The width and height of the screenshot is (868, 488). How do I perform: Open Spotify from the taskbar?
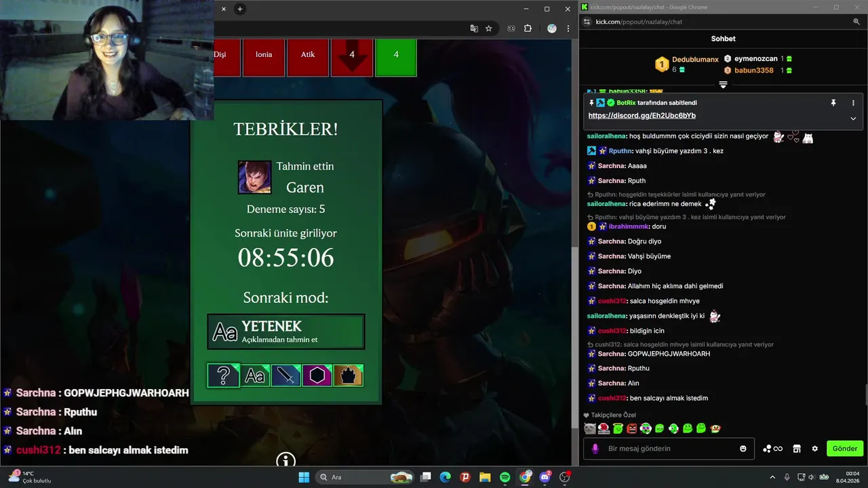pos(505,477)
